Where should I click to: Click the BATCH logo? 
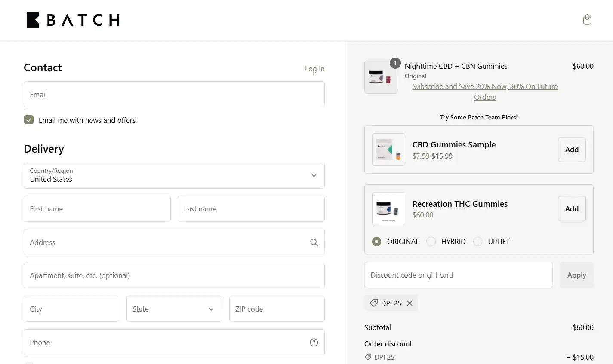pyautogui.click(x=72, y=19)
